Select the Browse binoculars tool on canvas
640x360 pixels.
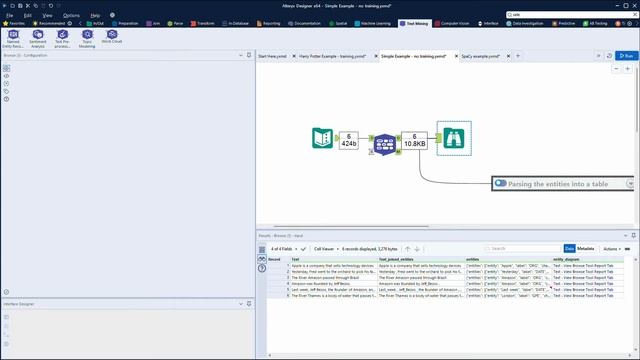click(x=454, y=138)
